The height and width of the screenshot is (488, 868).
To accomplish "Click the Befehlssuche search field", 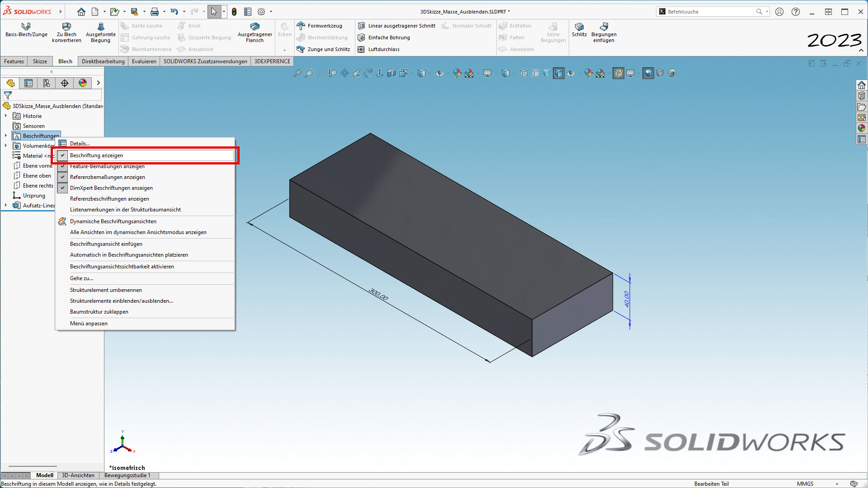I will point(710,12).
